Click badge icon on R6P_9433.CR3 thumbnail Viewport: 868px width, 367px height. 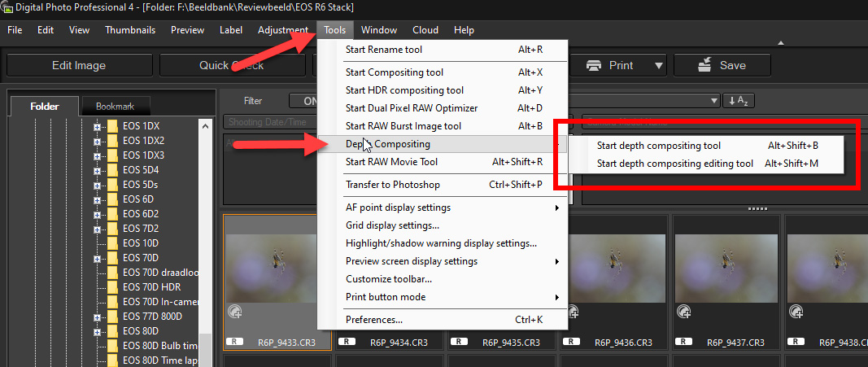point(234,311)
